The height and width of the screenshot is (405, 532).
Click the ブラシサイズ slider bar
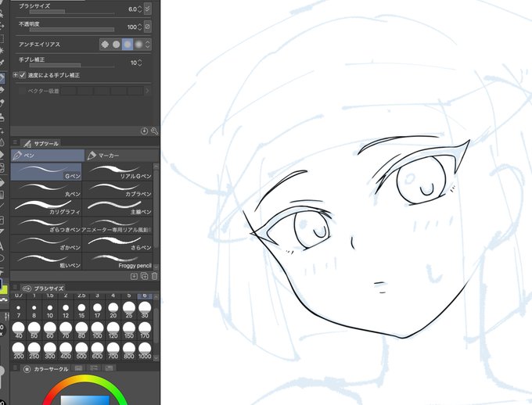pyautogui.click(x=72, y=13)
